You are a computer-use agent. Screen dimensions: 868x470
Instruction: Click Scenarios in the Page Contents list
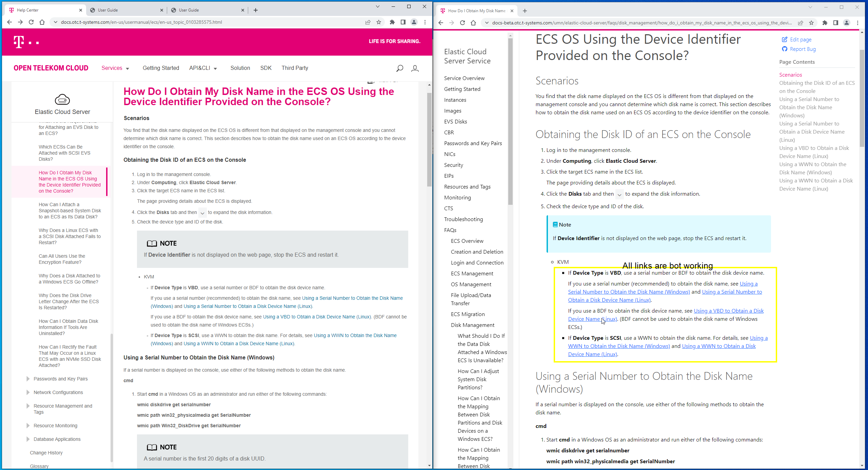tap(790, 75)
